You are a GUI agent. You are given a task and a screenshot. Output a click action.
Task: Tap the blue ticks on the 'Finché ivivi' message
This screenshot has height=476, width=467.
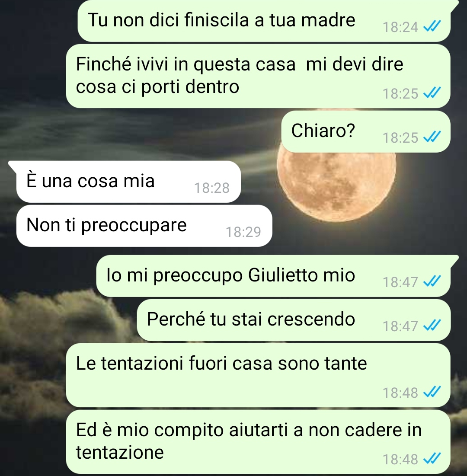432,93
